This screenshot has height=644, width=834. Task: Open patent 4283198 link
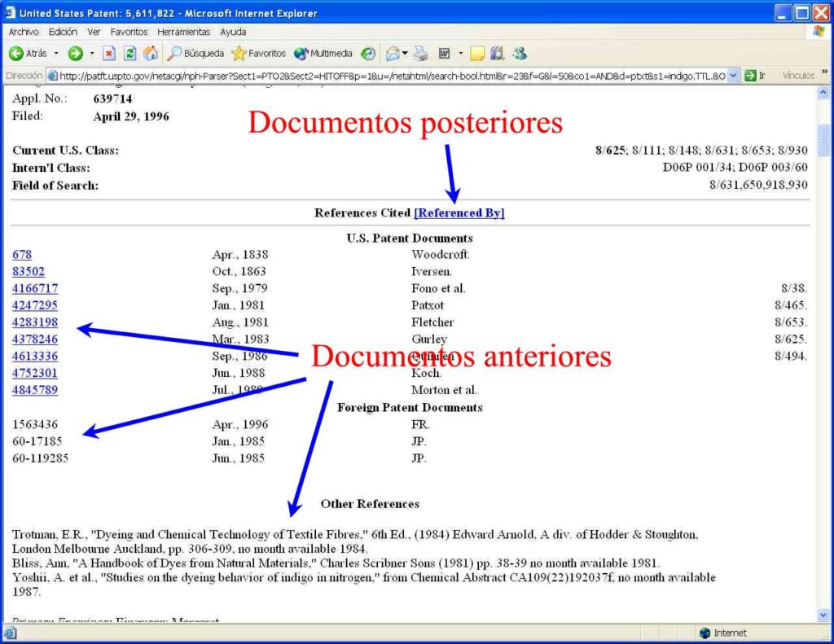coord(35,322)
